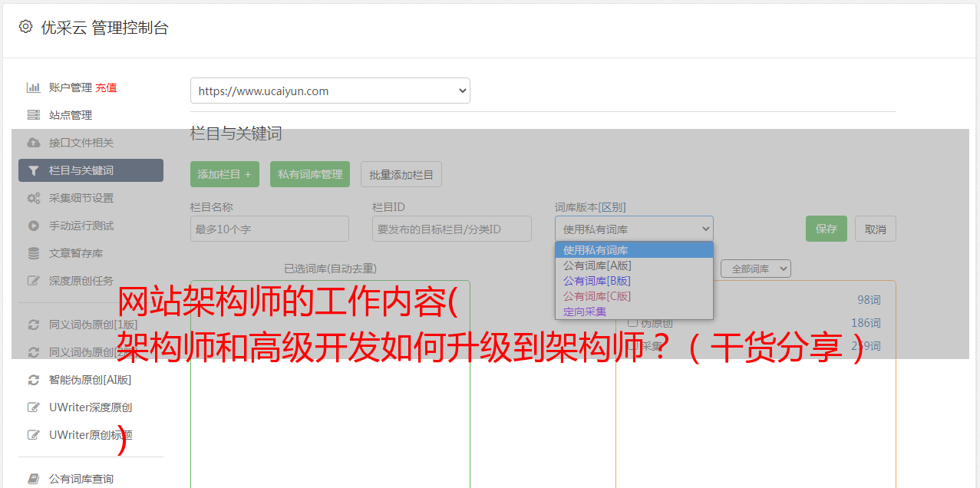Open the 词库版本[区别] dropdown

pyautogui.click(x=634, y=229)
